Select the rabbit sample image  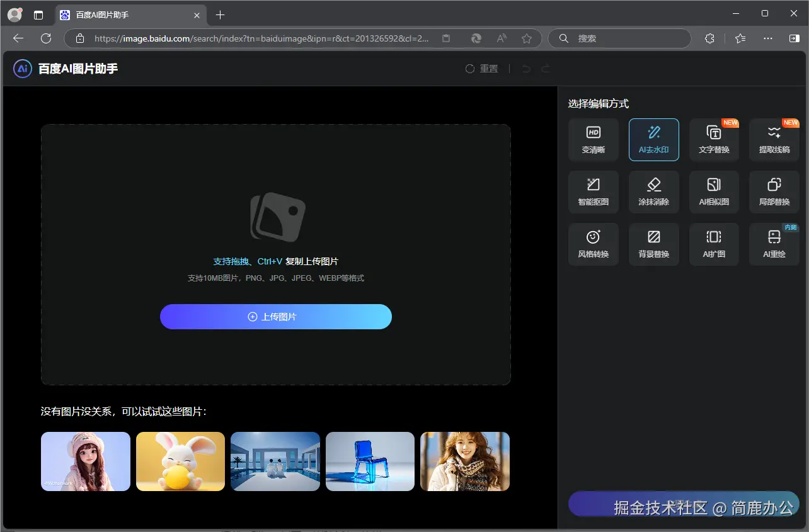pos(180,461)
